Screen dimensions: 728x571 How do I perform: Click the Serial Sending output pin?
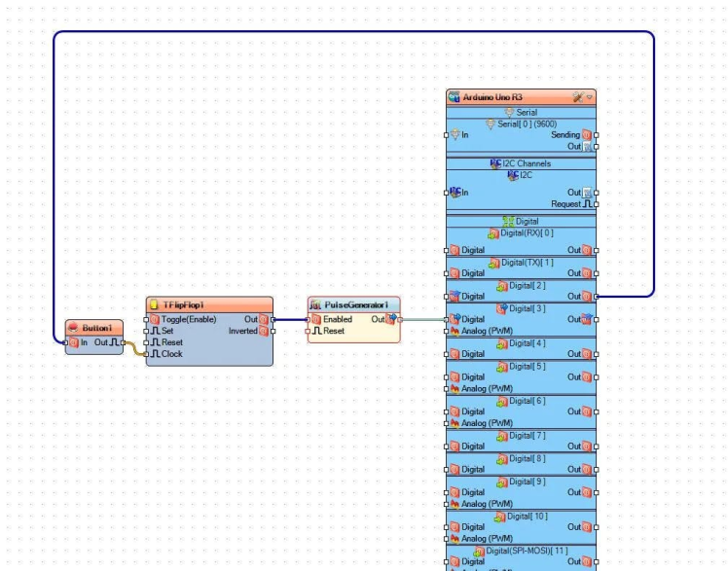597,135
